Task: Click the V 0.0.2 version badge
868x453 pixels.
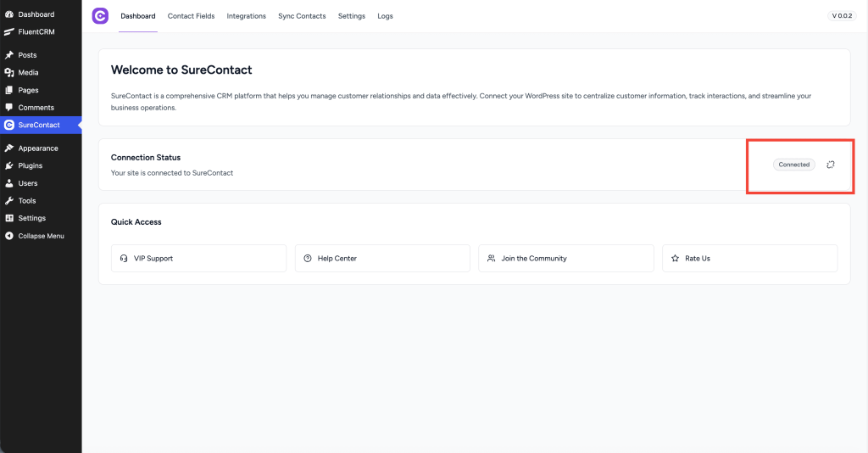Action: (x=842, y=16)
